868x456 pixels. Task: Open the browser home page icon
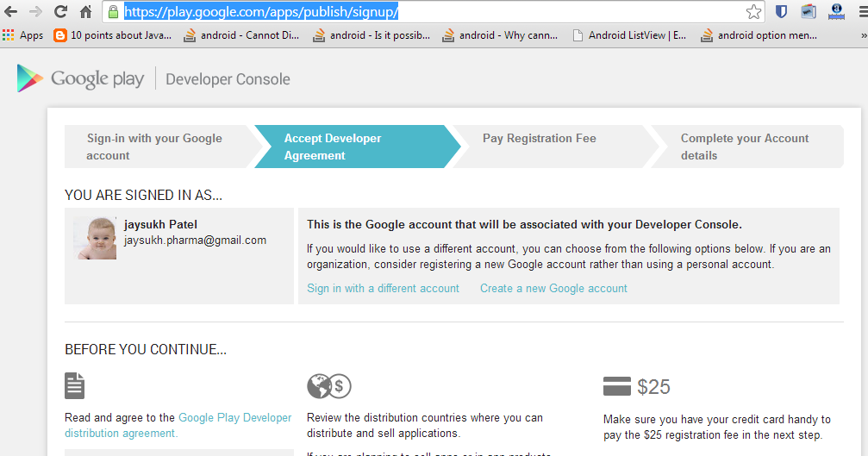pyautogui.click(x=86, y=11)
